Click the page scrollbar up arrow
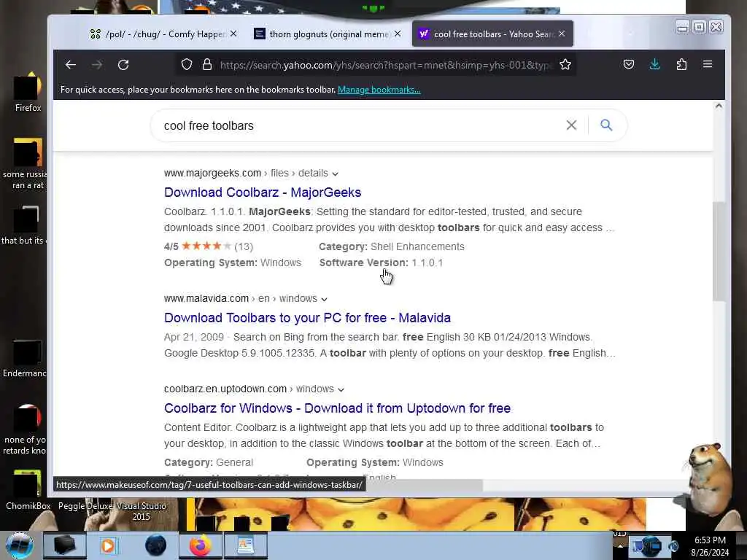 pyautogui.click(x=719, y=106)
